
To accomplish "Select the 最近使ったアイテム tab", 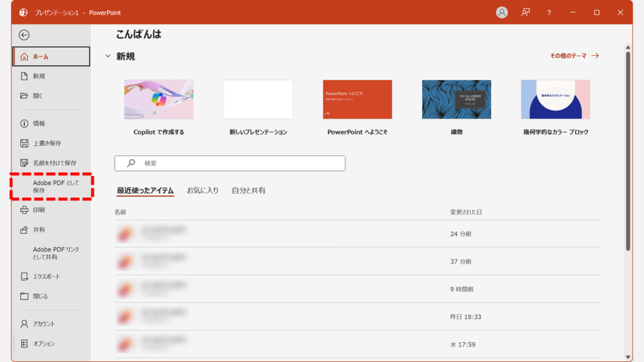I will [144, 189].
